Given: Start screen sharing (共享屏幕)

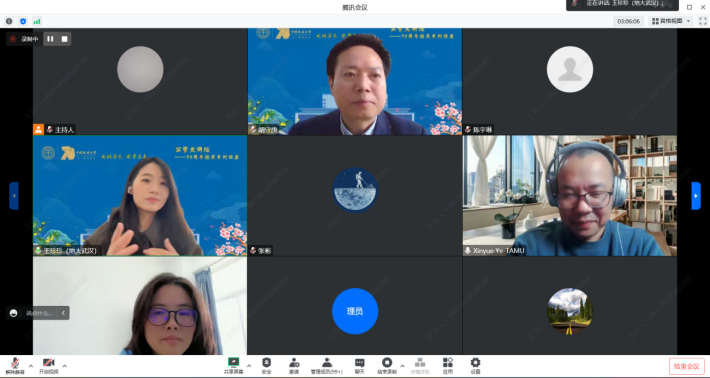Looking at the screenshot, I should point(233,365).
